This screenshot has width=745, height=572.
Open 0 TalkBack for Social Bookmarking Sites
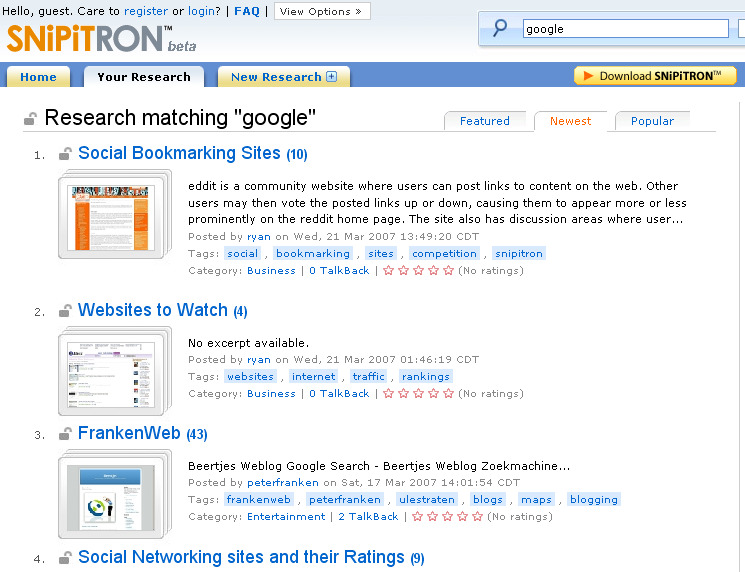(339, 270)
